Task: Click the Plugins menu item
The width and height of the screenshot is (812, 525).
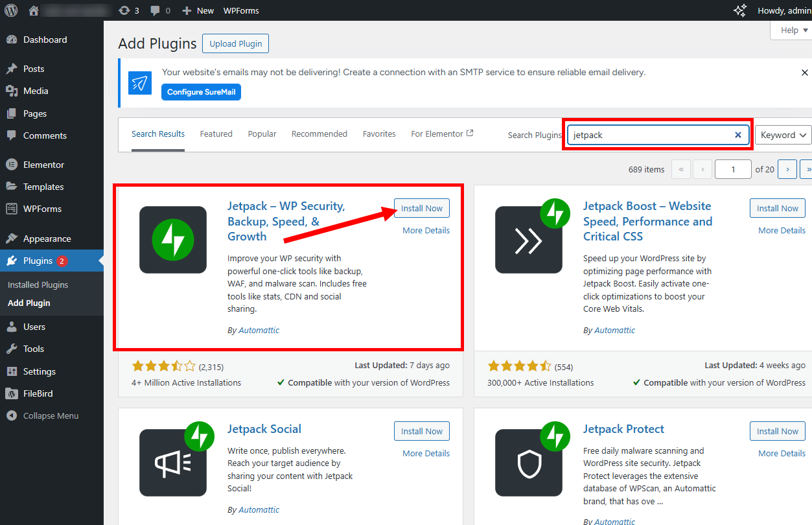Action: 52,261
